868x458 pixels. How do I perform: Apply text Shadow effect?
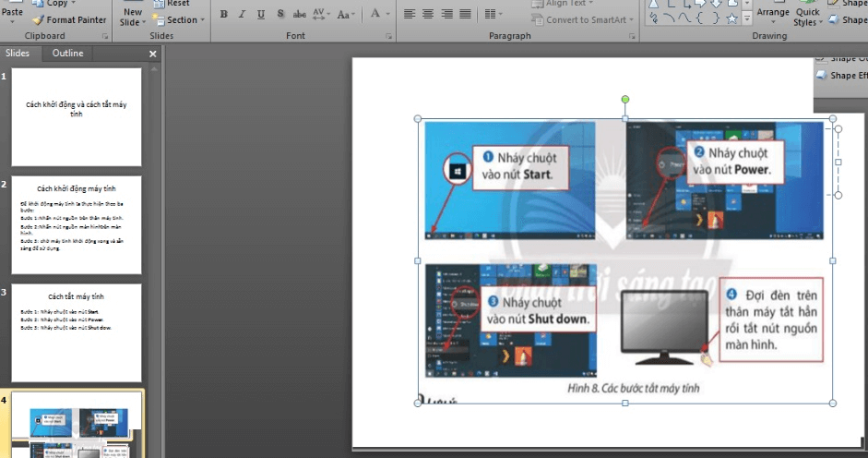280,15
